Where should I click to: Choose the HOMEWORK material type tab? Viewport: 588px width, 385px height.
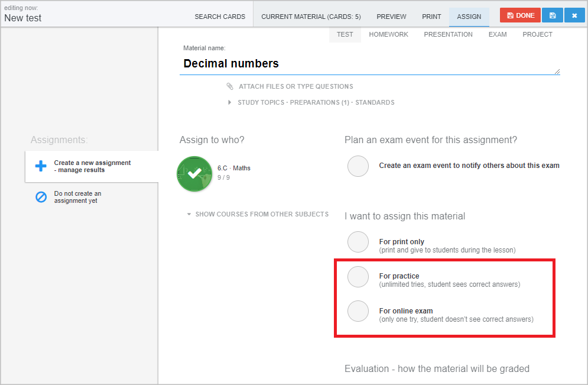click(x=388, y=34)
